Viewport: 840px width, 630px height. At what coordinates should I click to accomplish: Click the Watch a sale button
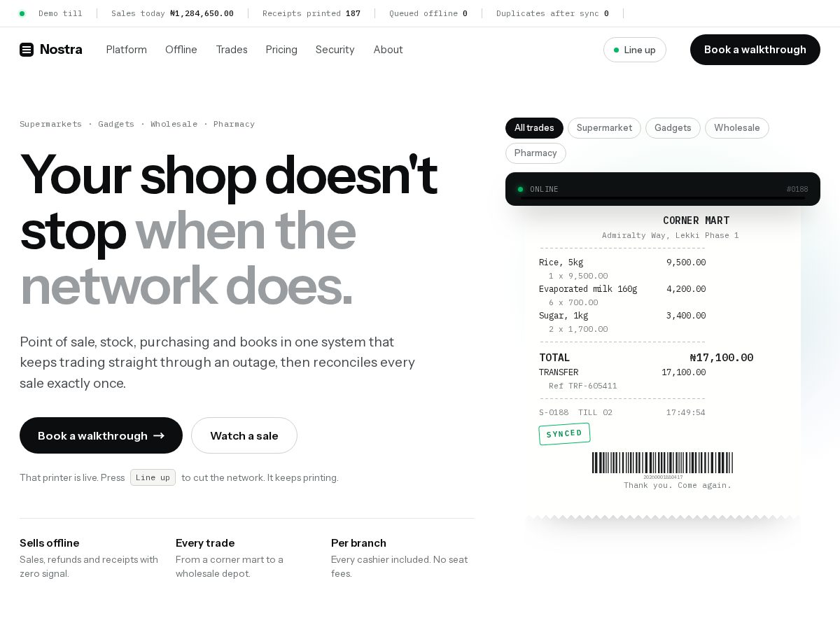(x=244, y=435)
